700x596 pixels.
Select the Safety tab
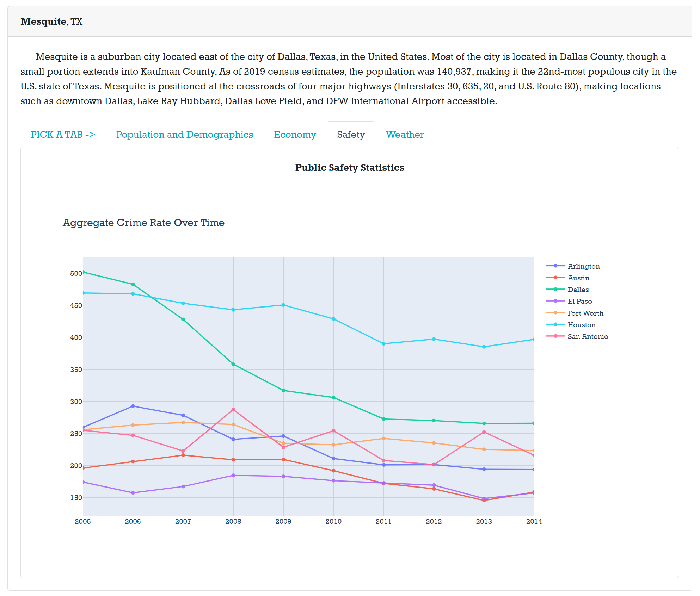(x=351, y=135)
